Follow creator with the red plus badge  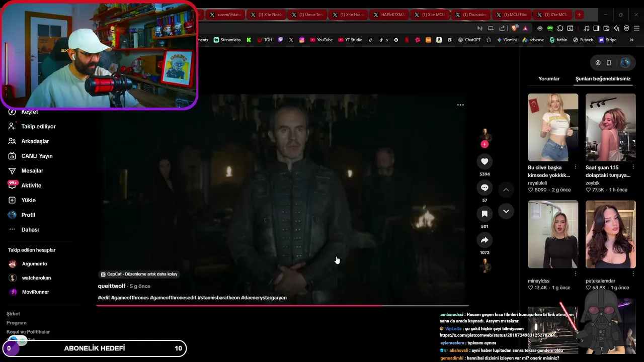tap(485, 144)
